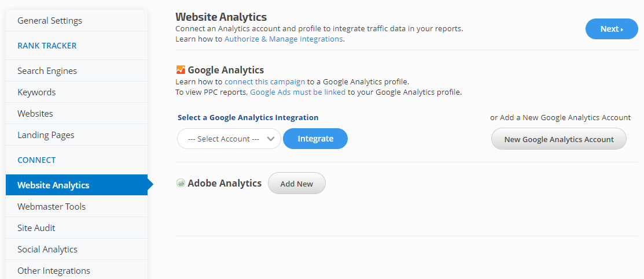Screen dimensions: 644x279
Task: Open Webmaster Tools in the sidebar
Action: coord(51,207)
